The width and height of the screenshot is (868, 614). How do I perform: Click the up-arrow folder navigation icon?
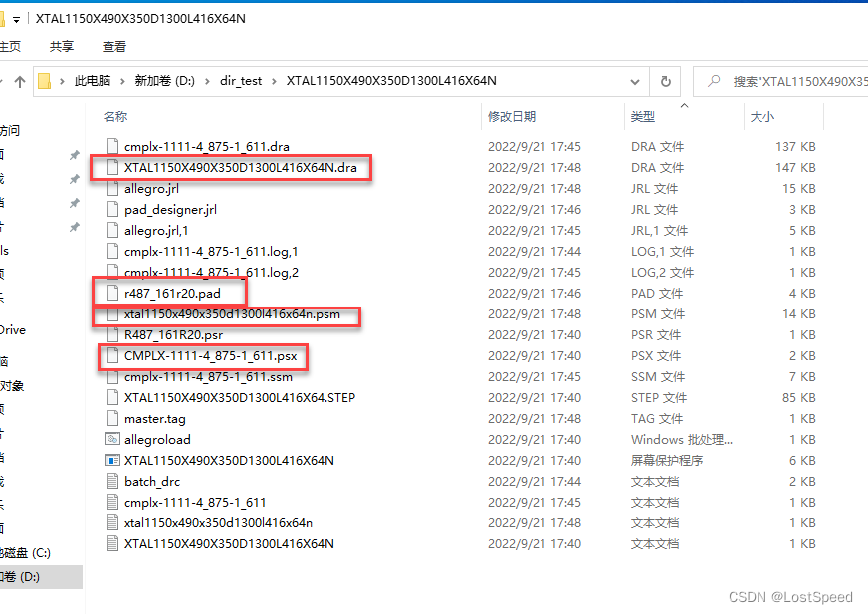point(20,81)
